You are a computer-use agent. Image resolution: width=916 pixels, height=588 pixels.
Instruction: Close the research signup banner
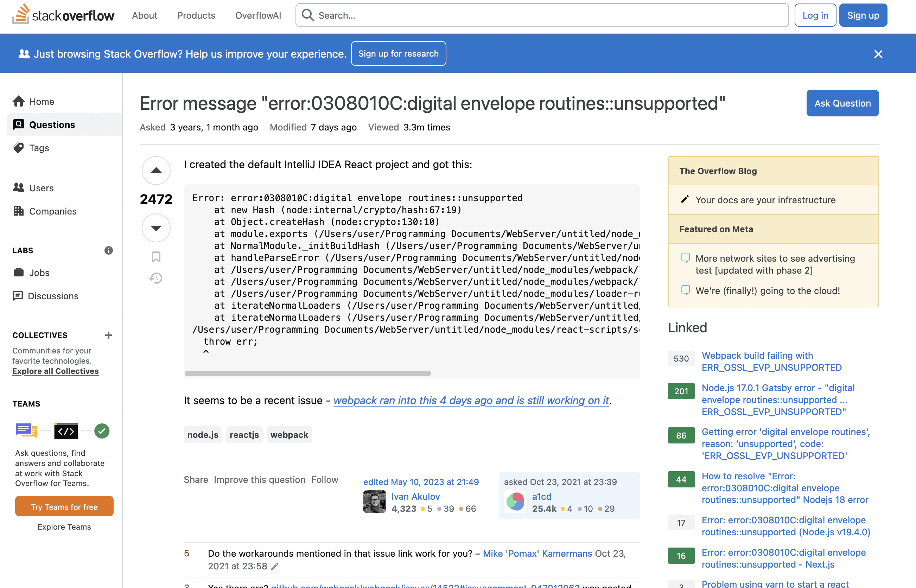point(878,54)
